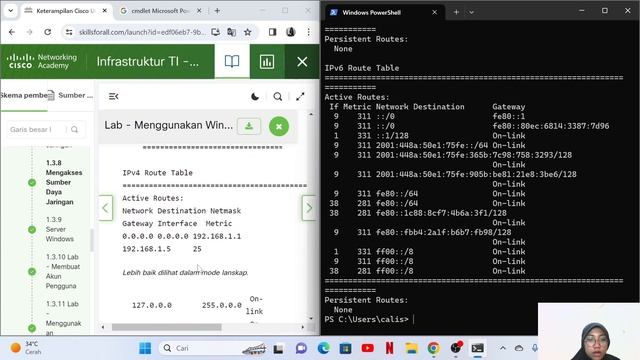Show hidden system tray icons
The image size is (640, 360).
[x=503, y=348]
